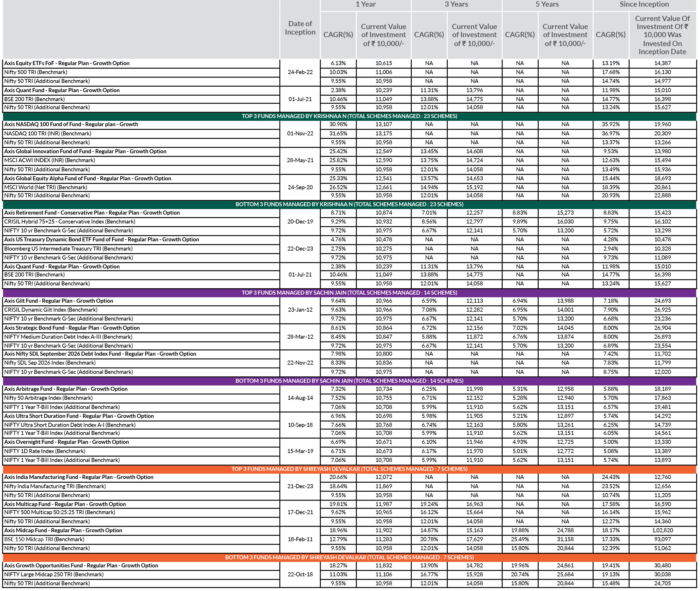The height and width of the screenshot is (591, 700).
Task: Select the 1,02,820 since-inception value
Action: click(x=663, y=531)
